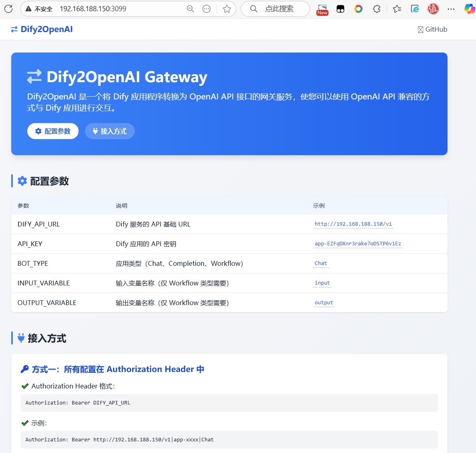
Task: Open the New badge extension icon
Action: click(322, 9)
